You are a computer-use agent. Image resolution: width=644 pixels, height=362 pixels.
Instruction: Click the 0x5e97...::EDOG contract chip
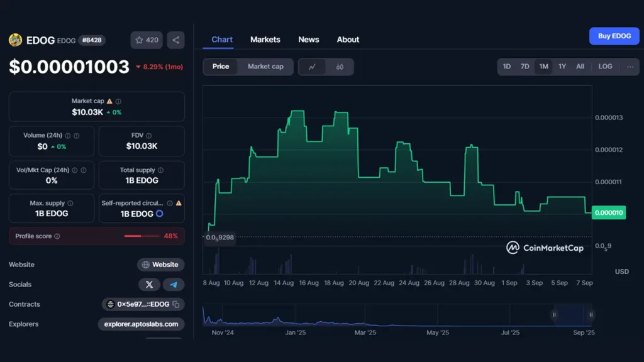click(x=143, y=304)
